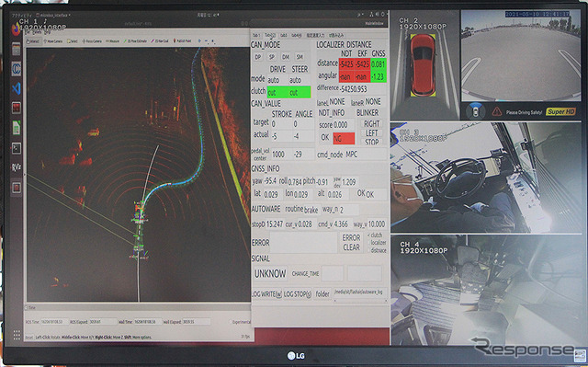Launch Visual Studio Code from the dock
Viewport: 588px width, 367px height.
[x=17, y=89]
